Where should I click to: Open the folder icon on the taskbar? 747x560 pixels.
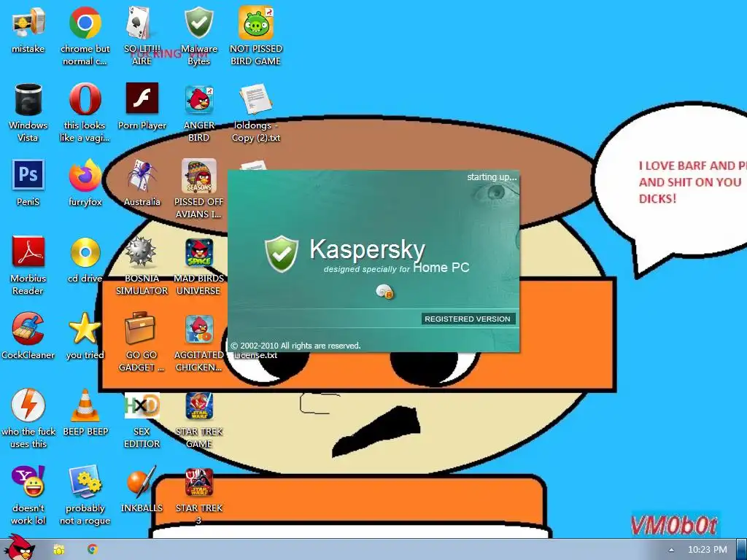tap(59, 550)
